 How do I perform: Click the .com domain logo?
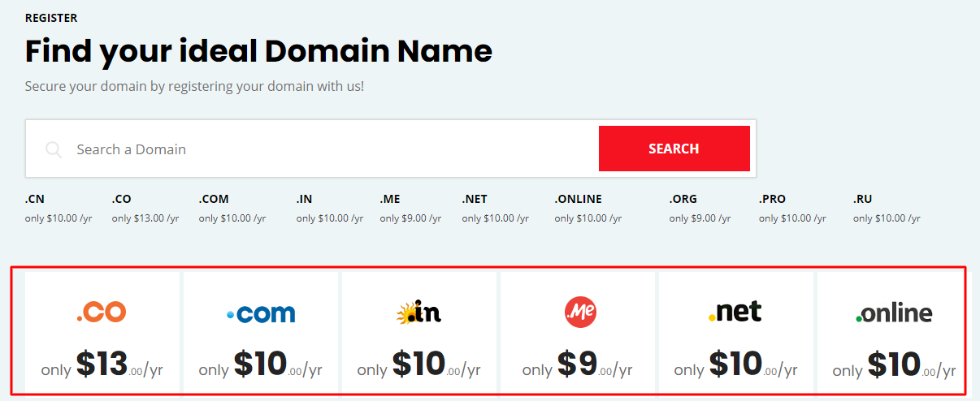(x=260, y=313)
